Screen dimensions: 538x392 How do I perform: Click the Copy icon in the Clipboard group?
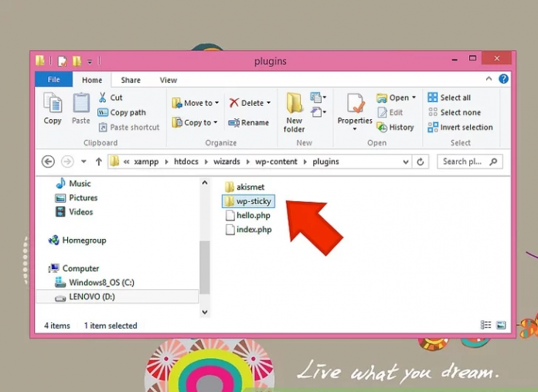click(x=53, y=107)
